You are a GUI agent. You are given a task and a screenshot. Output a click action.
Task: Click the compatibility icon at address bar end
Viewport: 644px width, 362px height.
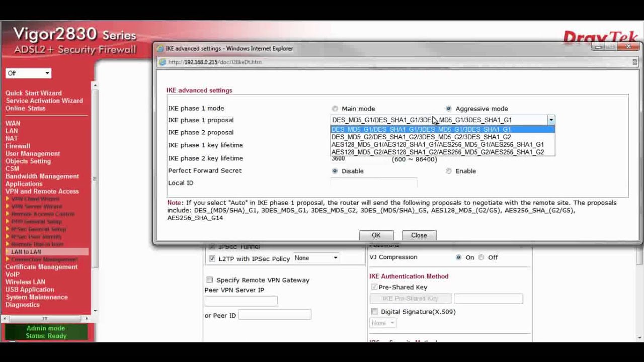pos(634,62)
